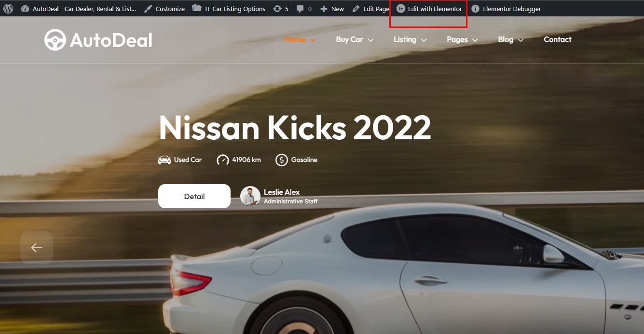This screenshot has width=644, height=334.
Task: Click the mileage speedometer icon
Action: click(x=223, y=160)
